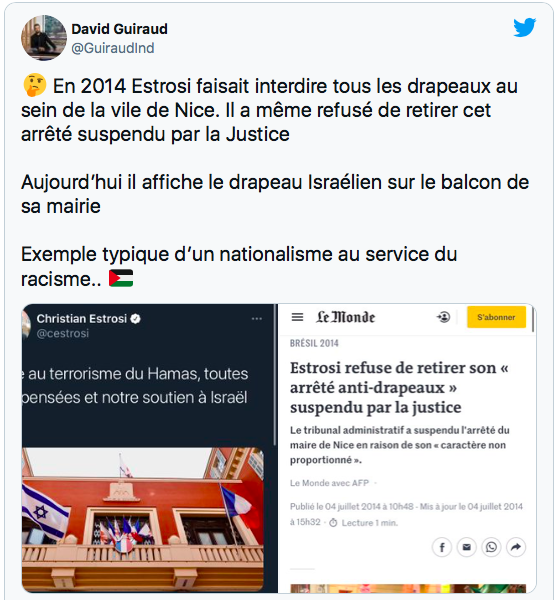Click Christian Estrosi's verified badge
The width and height of the screenshot is (554, 600).
pos(135,318)
